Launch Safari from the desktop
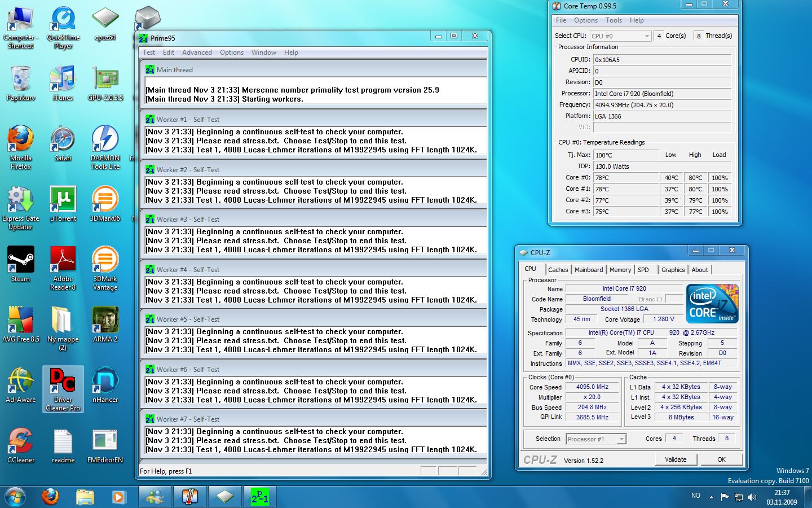The height and width of the screenshot is (508, 812). tap(63, 144)
